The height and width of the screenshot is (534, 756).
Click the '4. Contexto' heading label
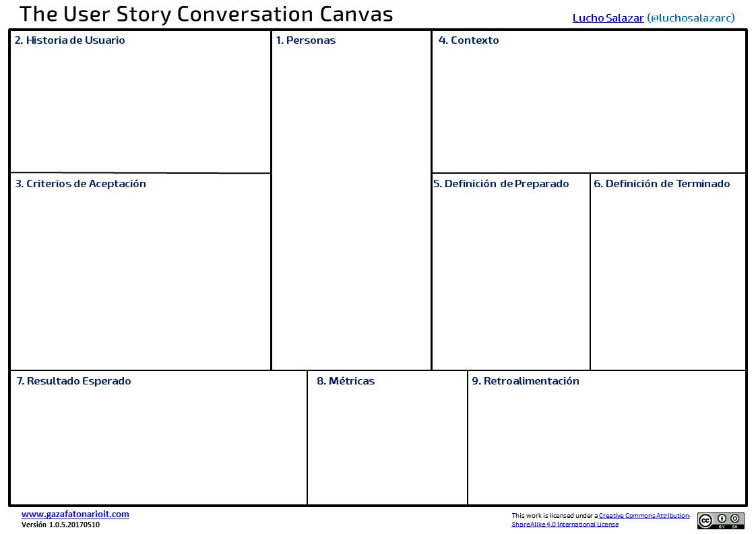click(x=469, y=40)
